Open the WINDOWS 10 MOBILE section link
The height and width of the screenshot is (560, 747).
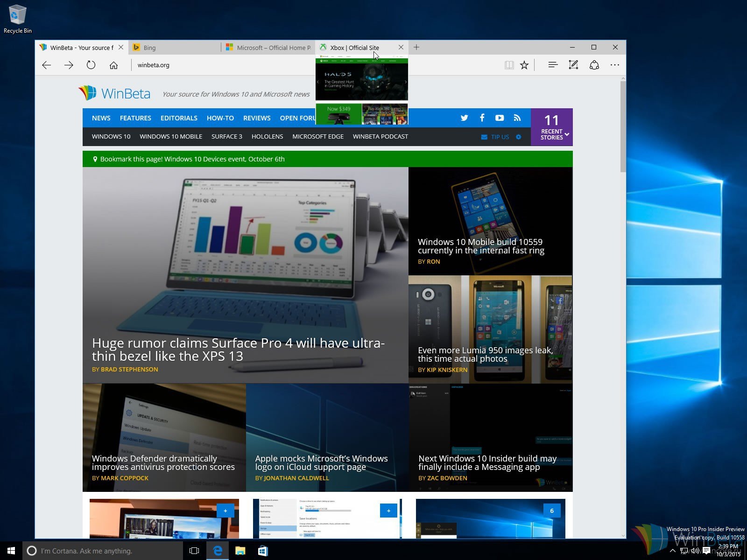click(x=171, y=136)
